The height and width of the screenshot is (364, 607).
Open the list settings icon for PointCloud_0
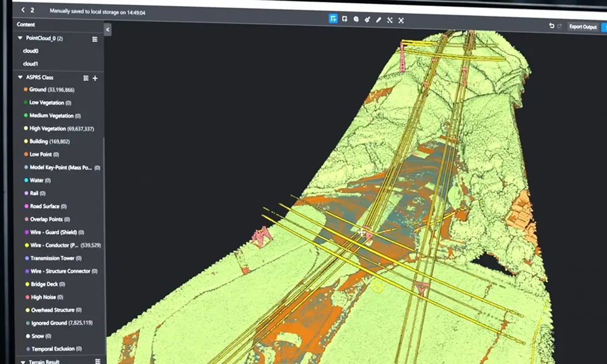[x=95, y=39]
